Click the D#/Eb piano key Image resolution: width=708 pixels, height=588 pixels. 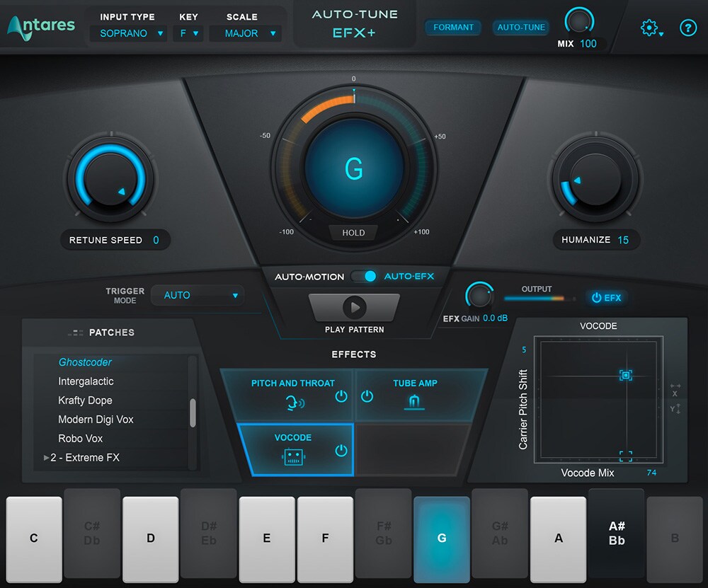[209, 533]
